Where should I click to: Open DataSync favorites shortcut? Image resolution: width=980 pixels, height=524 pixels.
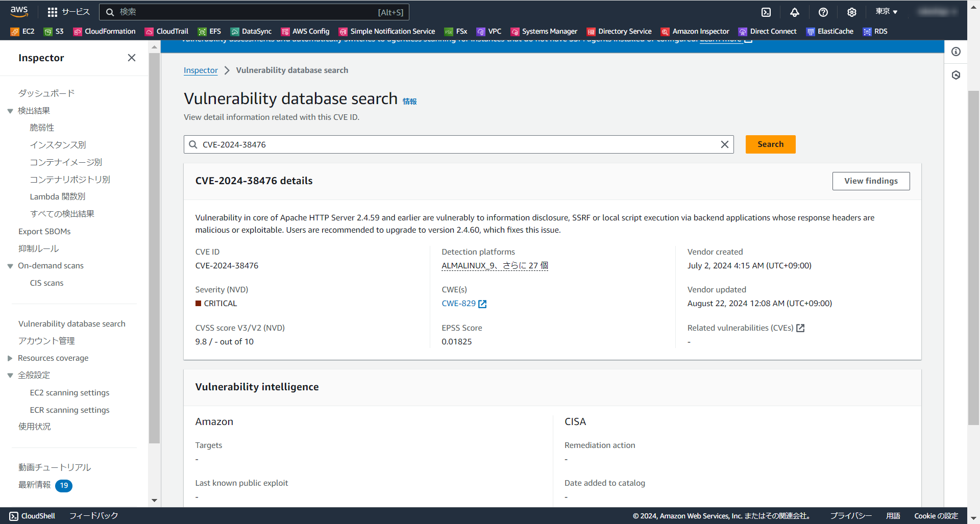click(251, 31)
